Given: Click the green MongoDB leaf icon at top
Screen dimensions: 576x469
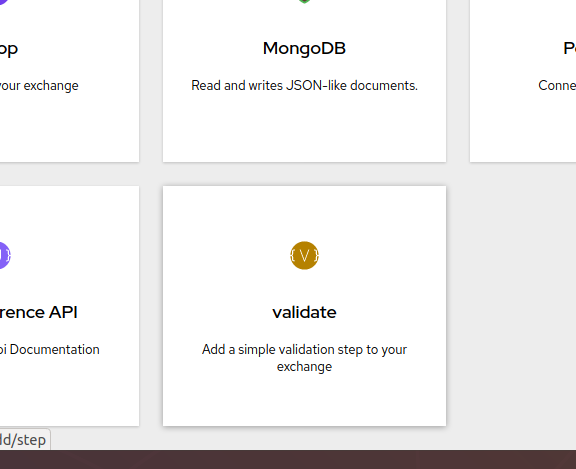Looking at the screenshot, I should click(x=304, y=1).
